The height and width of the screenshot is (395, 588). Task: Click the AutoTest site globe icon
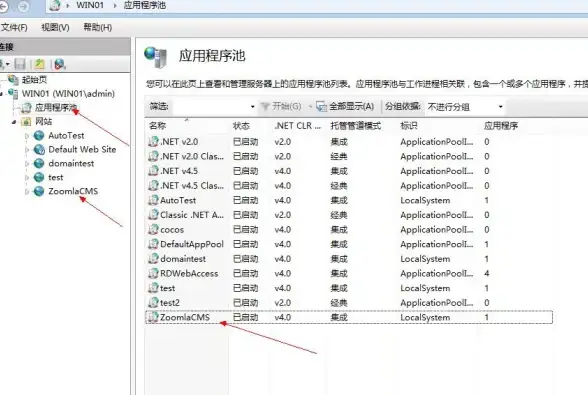tap(39, 135)
